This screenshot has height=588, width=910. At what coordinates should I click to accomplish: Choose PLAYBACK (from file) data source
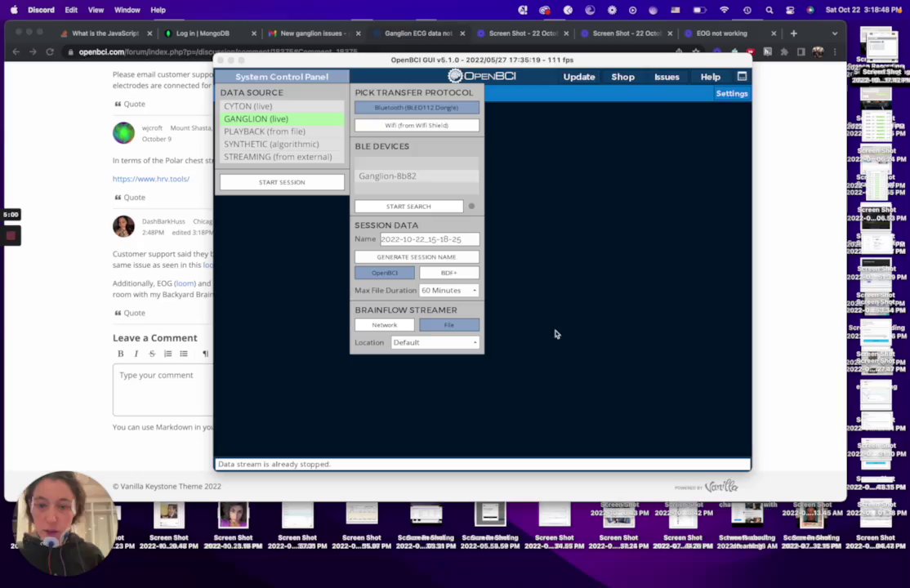click(282, 131)
